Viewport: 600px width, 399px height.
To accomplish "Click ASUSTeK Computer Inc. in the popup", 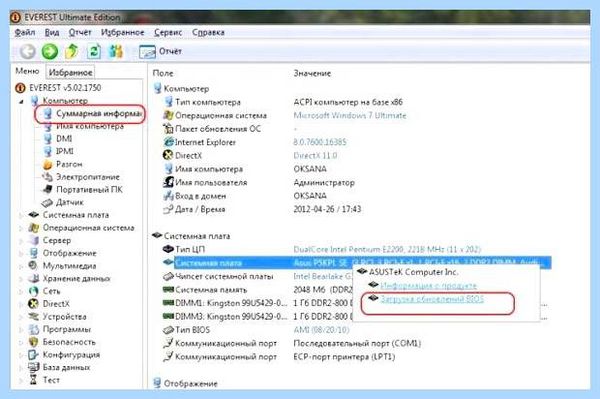I will coord(414,272).
